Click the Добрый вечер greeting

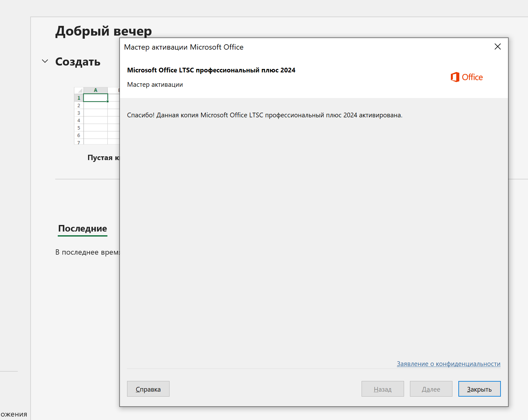pos(104,31)
